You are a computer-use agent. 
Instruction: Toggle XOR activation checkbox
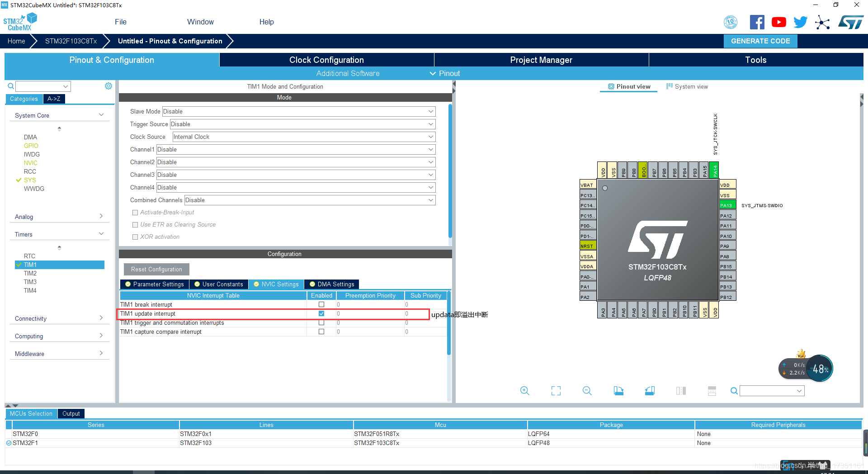[x=135, y=237]
